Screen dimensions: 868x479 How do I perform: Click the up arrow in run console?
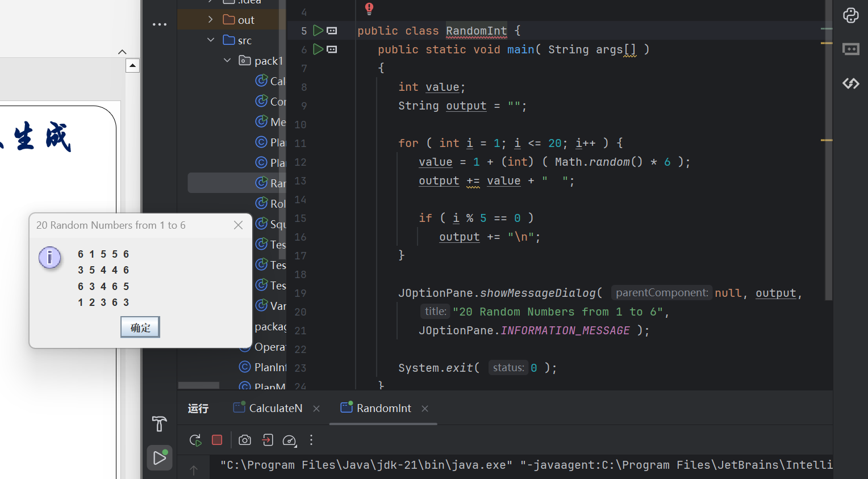click(194, 470)
